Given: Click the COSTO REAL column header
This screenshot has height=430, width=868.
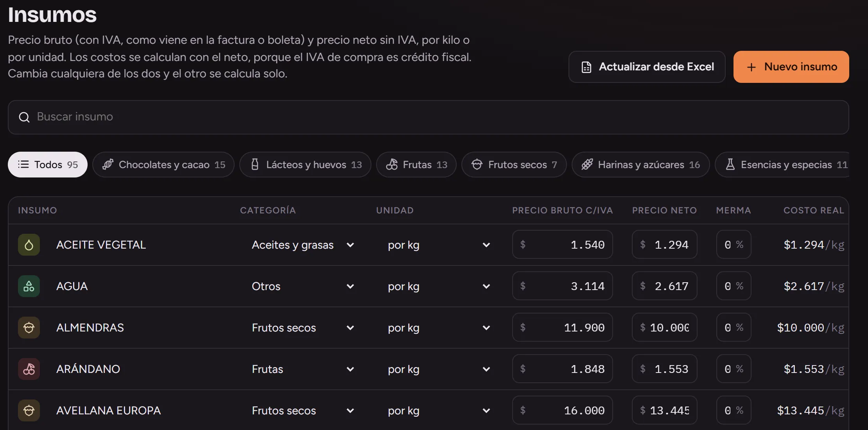Looking at the screenshot, I should coord(814,210).
